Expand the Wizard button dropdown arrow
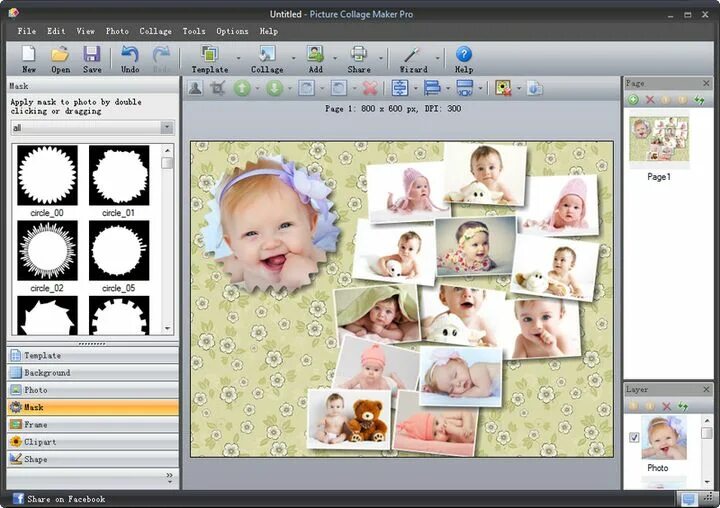The image size is (720, 508). (438, 58)
